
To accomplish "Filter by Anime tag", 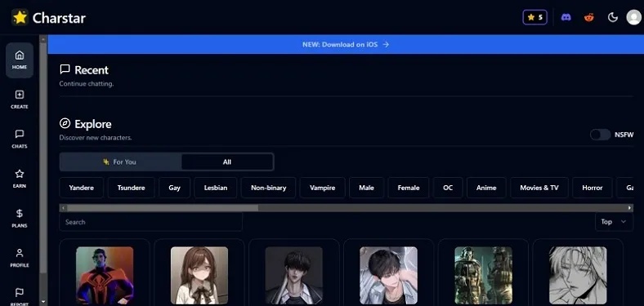I will coord(486,188).
